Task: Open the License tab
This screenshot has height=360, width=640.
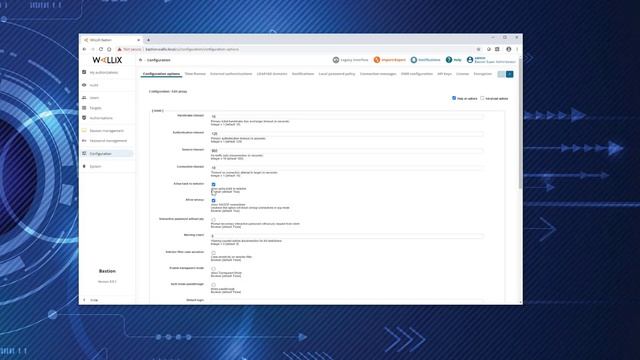Action: click(462, 74)
